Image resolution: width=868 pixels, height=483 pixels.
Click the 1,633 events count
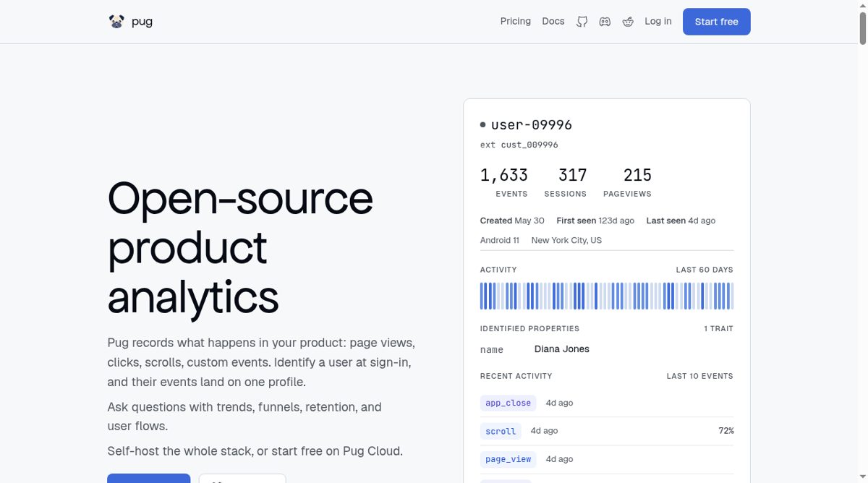point(504,175)
